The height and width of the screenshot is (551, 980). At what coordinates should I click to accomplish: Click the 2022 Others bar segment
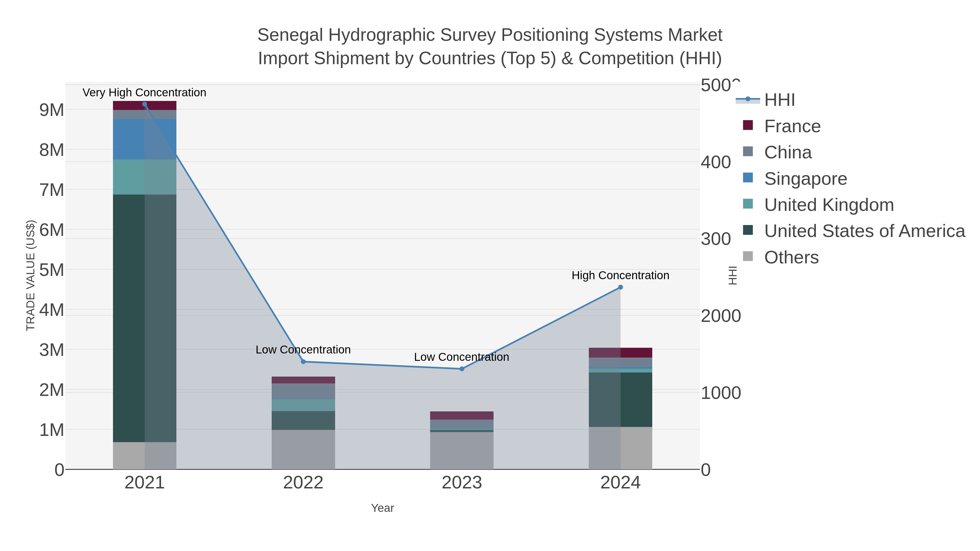coord(303,450)
